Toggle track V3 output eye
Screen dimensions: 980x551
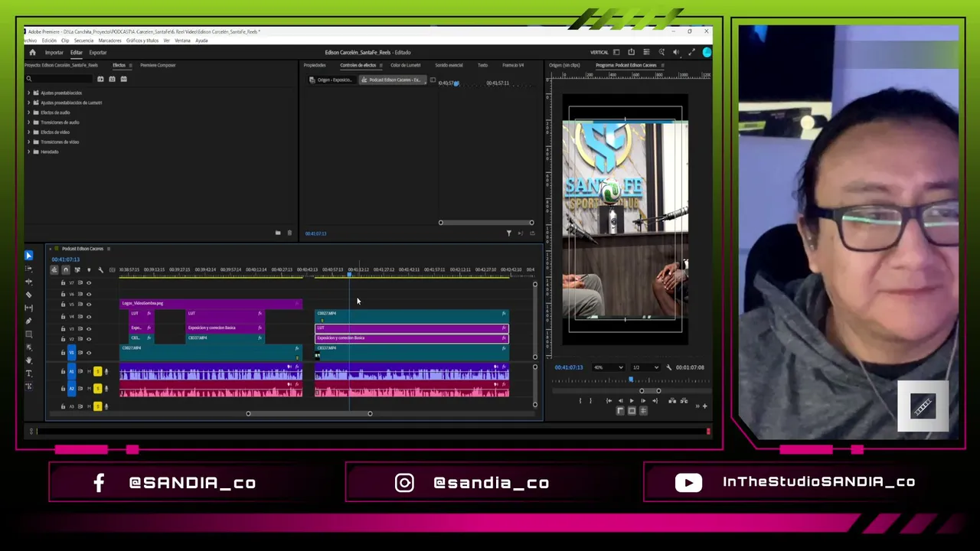coord(89,328)
